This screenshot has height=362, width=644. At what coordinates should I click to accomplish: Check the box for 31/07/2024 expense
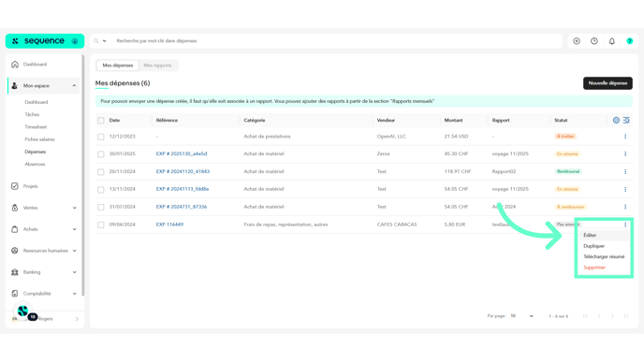101,208
